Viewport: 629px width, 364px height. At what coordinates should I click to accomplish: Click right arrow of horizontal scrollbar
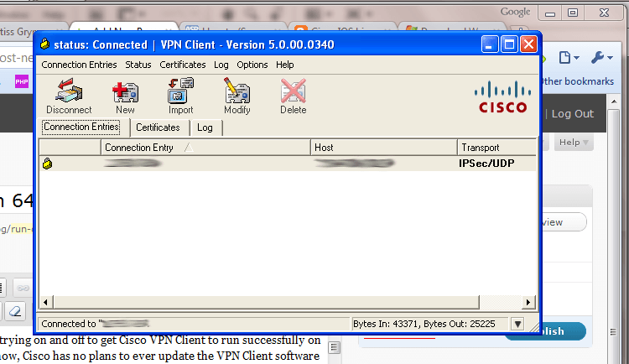click(x=528, y=302)
